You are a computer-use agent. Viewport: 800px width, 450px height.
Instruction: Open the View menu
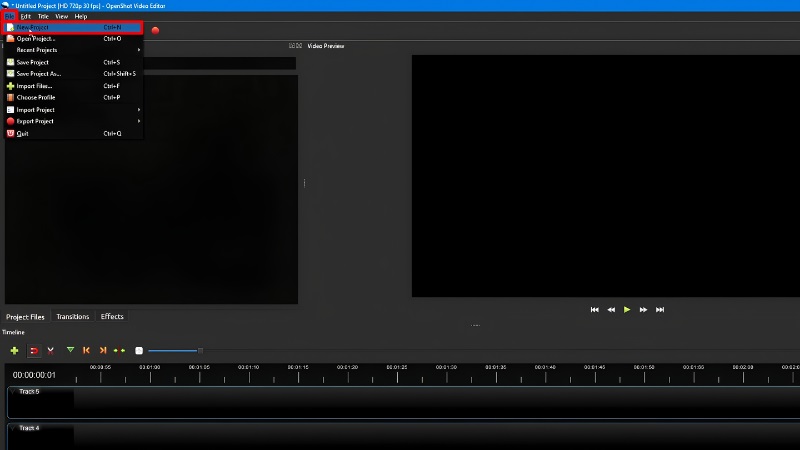pos(62,16)
